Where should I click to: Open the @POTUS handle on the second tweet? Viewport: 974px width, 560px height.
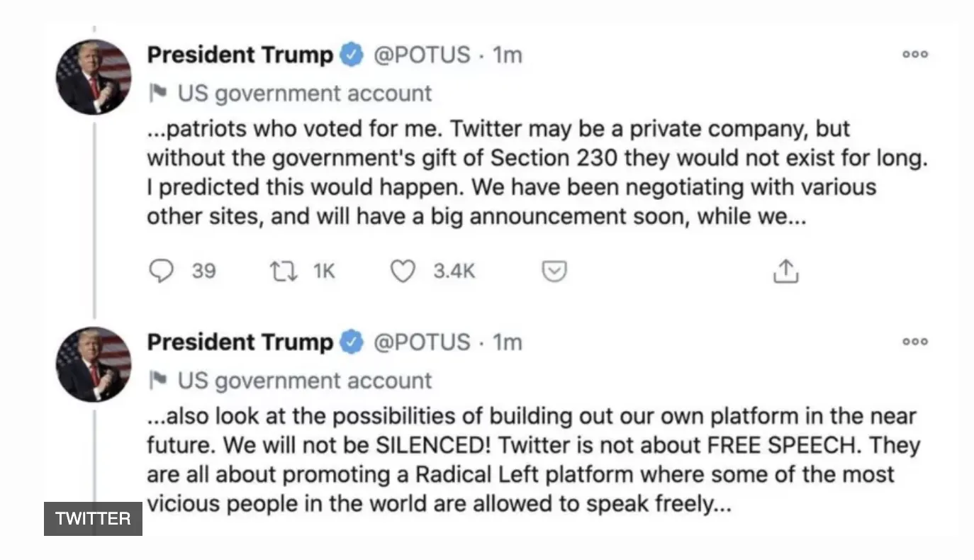[421, 342]
